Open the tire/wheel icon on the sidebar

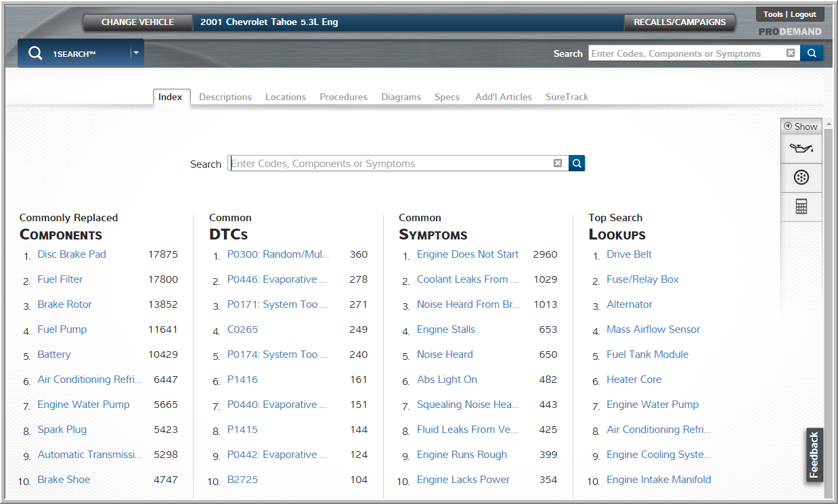[x=801, y=177]
